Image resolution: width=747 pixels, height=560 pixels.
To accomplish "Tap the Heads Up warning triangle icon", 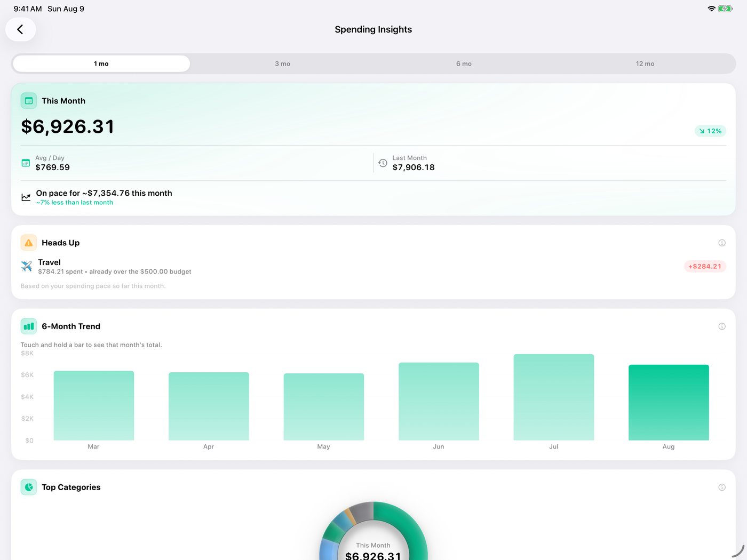I will point(29,243).
